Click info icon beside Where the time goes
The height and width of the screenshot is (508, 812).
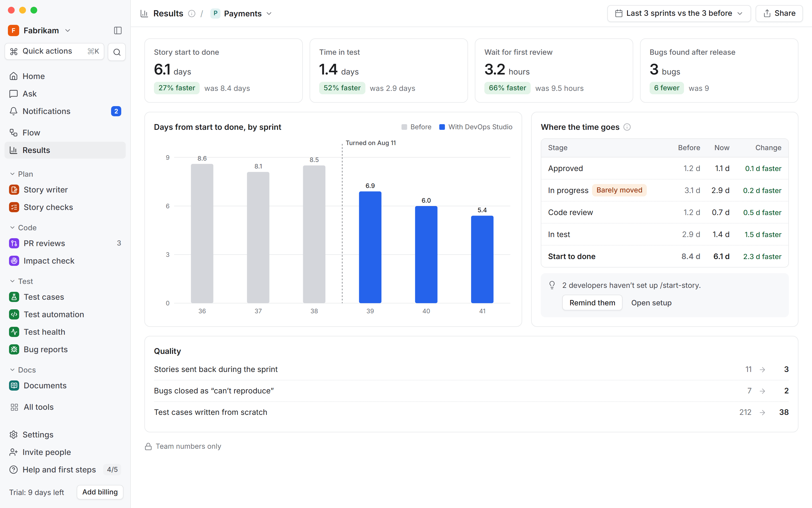pyautogui.click(x=627, y=127)
